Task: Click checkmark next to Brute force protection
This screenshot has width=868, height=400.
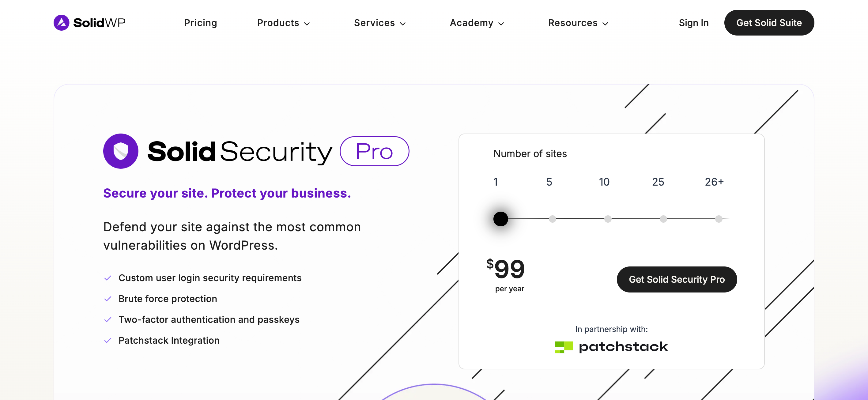Action: (x=108, y=299)
